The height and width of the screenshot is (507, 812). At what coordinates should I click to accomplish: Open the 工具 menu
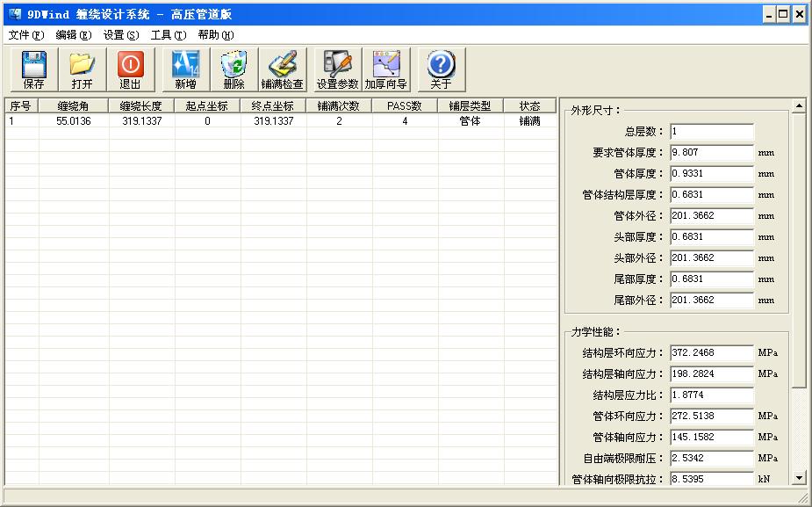coord(168,35)
